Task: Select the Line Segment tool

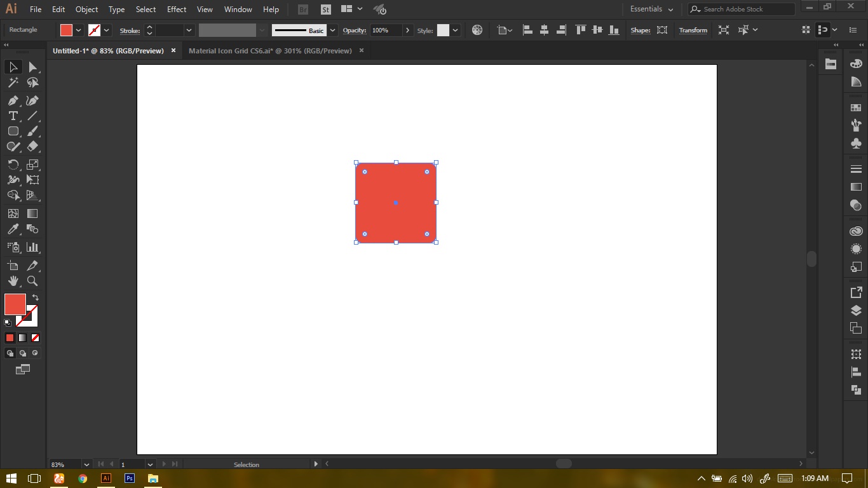Action: 32,116
